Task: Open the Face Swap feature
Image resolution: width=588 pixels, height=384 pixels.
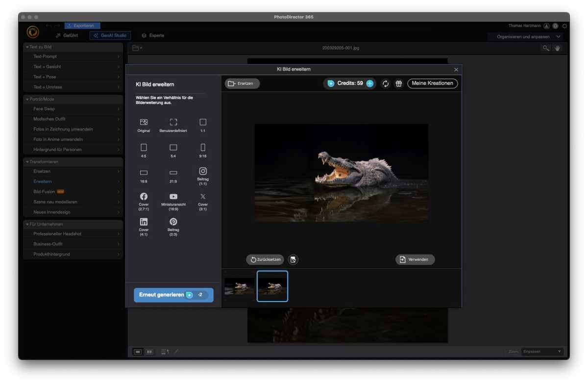Action: pyautogui.click(x=73, y=109)
